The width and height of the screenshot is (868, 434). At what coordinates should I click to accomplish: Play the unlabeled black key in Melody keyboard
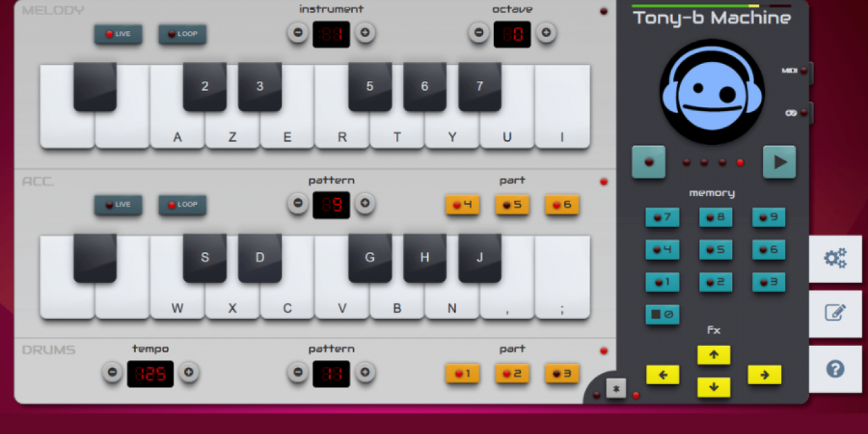95,86
